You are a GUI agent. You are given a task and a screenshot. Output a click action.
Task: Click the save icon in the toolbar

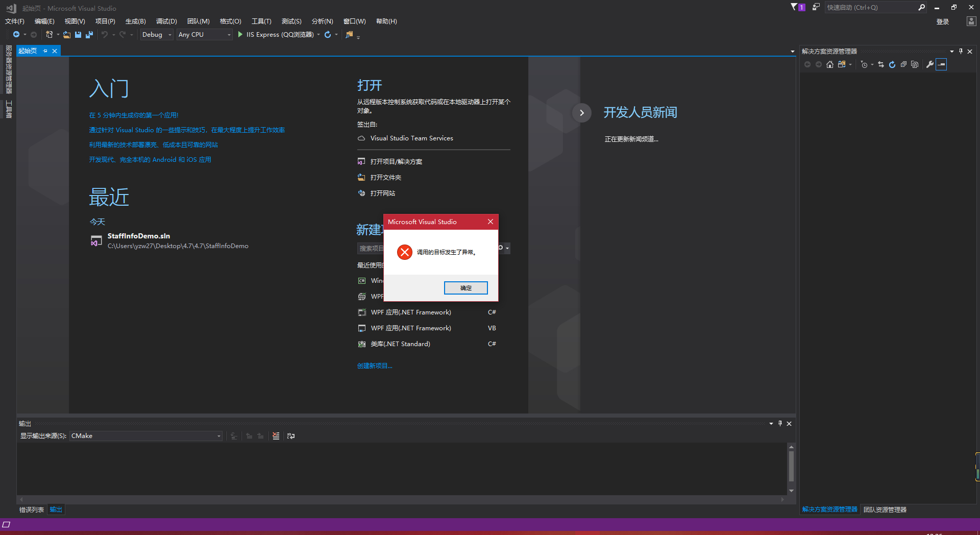coord(78,35)
